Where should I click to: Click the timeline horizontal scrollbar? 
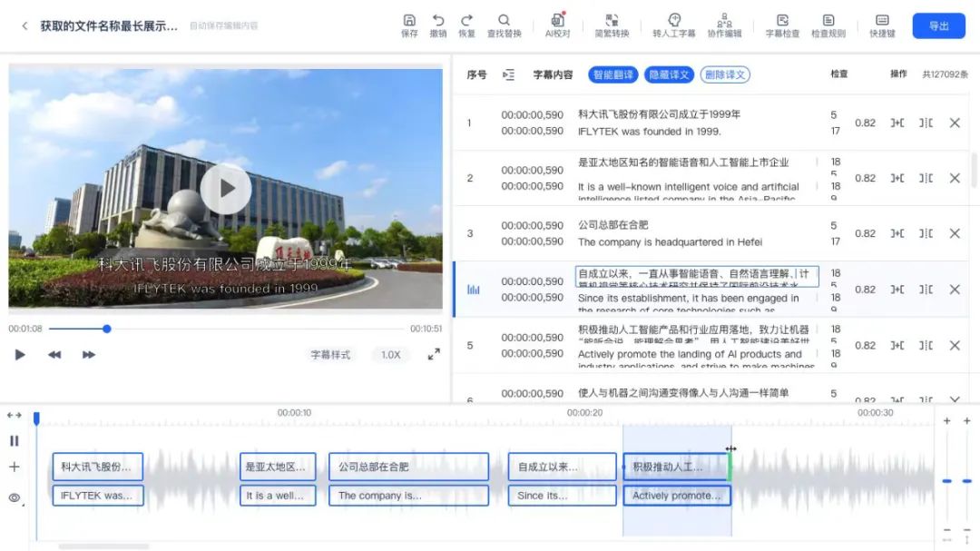103,546
